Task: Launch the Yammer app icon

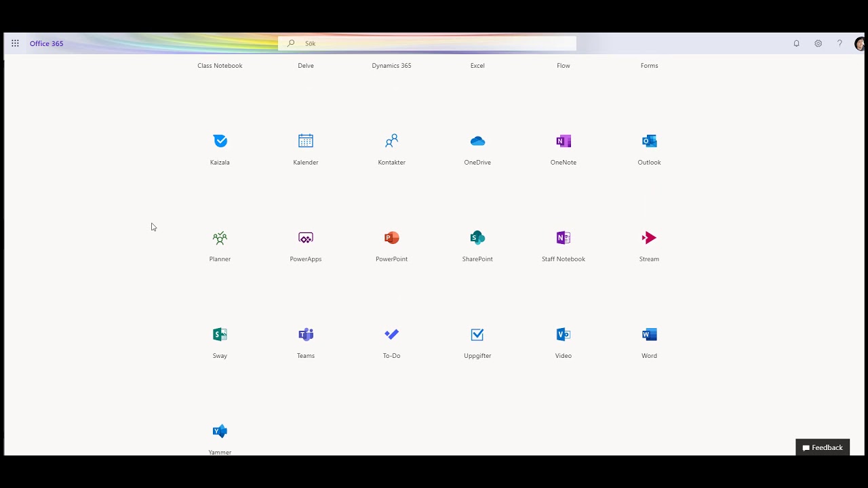Action: [x=220, y=431]
